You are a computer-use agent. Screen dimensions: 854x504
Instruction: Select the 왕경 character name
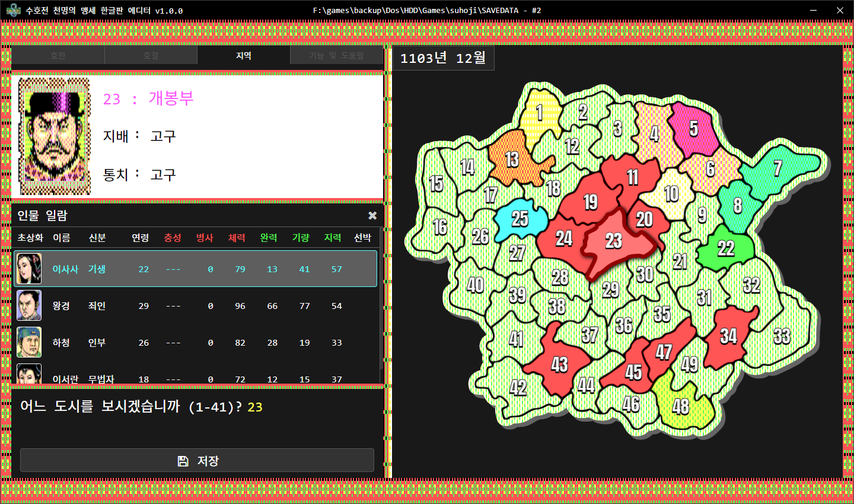[x=61, y=306]
